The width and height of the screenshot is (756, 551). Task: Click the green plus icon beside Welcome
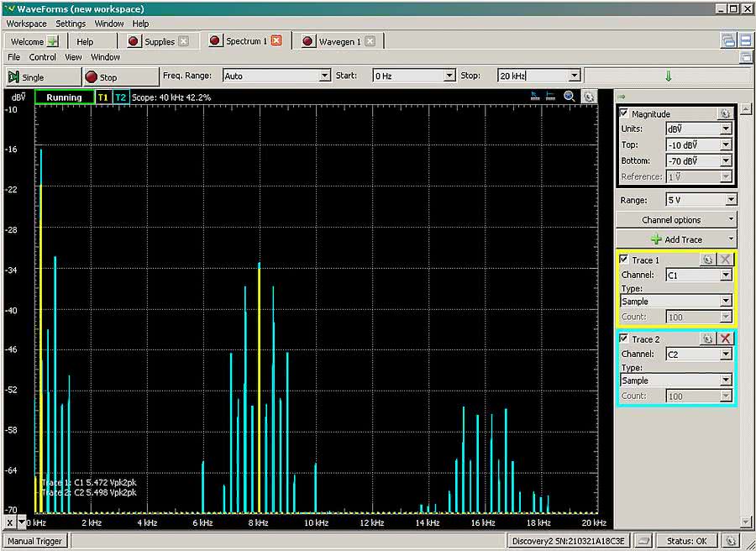pyautogui.click(x=53, y=41)
